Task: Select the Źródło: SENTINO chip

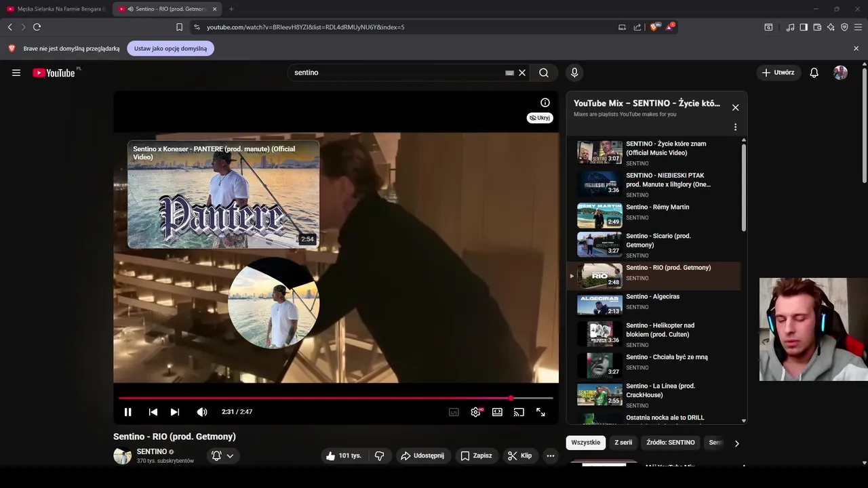Action: pyautogui.click(x=671, y=443)
